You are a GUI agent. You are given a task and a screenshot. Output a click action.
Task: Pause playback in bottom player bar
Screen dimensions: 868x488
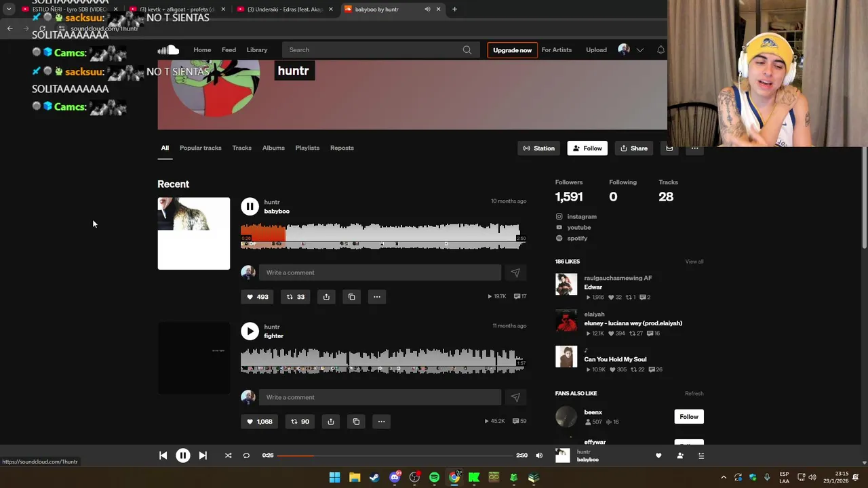click(x=183, y=455)
